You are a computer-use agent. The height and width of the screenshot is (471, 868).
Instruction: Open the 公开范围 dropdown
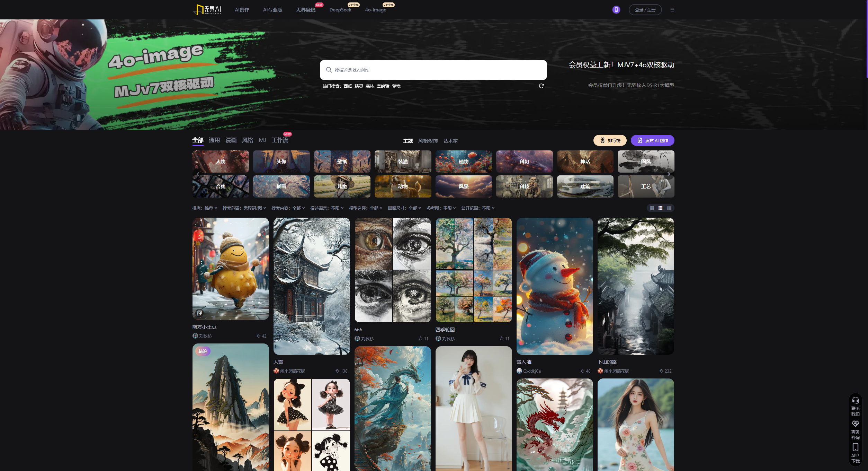click(x=478, y=208)
